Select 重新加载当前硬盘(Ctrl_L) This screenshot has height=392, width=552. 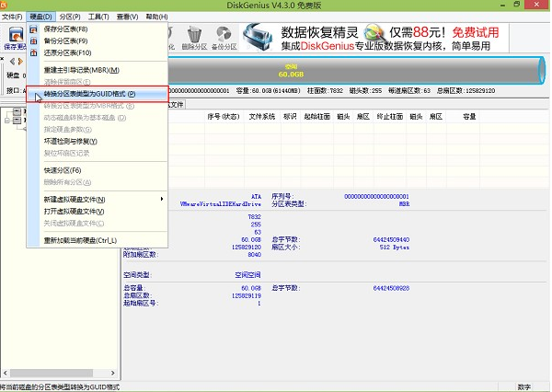[x=98, y=240]
